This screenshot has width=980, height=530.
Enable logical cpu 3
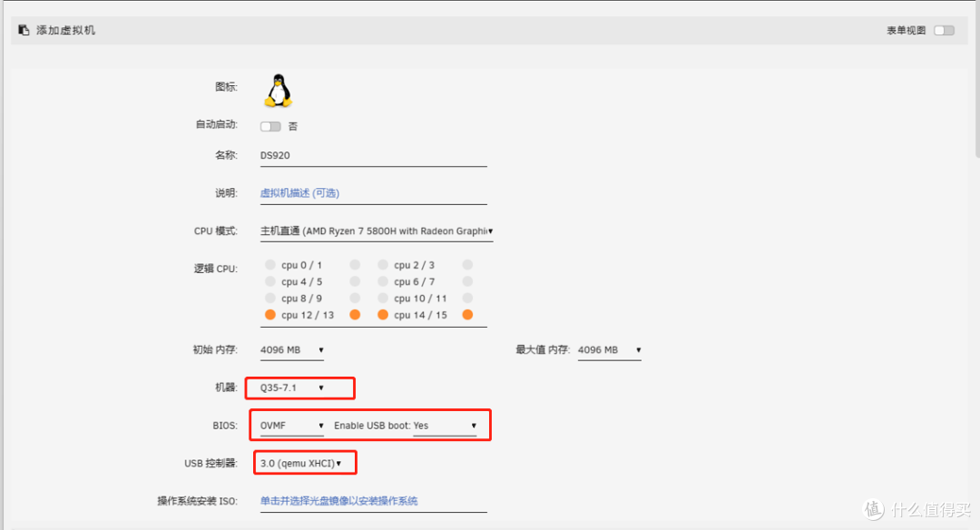467,264
